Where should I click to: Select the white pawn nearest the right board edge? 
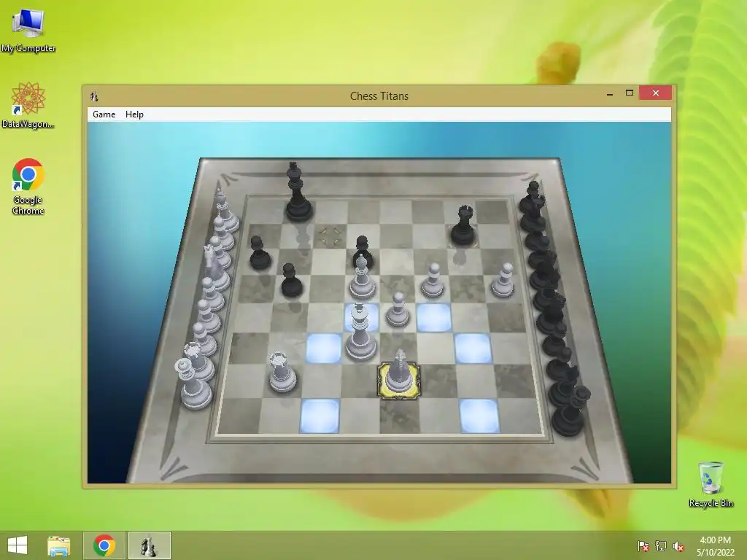(503, 281)
